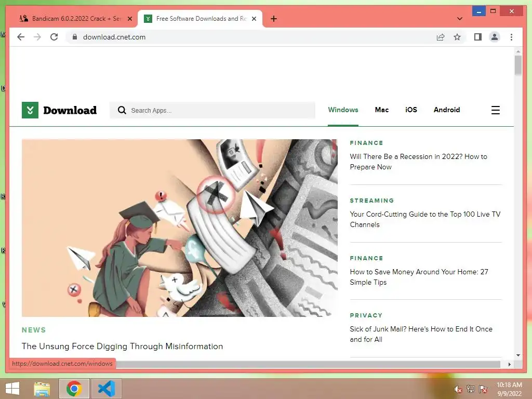Open Chrome's three-dot menu
Screen dimensions: 532x399
coord(511,37)
